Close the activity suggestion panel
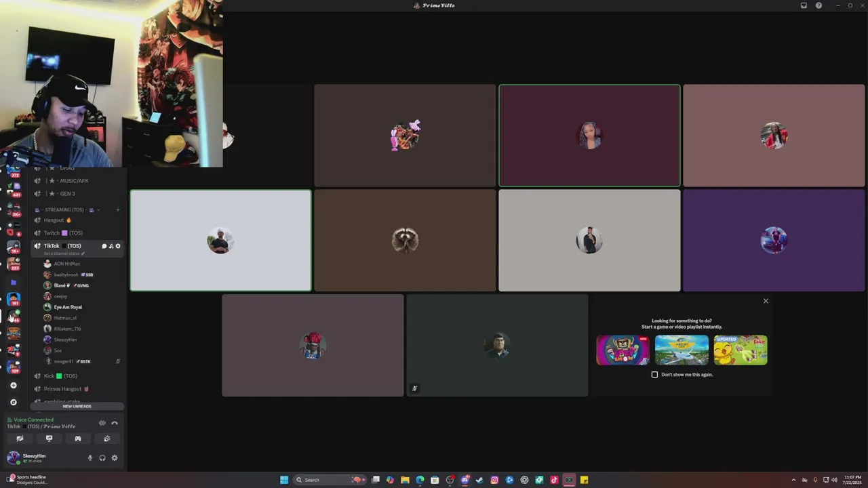The height and width of the screenshot is (488, 868). [x=766, y=301]
